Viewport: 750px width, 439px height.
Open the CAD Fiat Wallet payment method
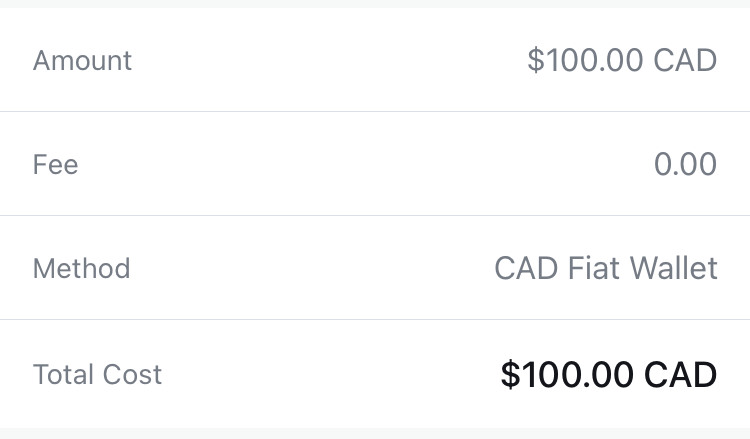tap(605, 268)
